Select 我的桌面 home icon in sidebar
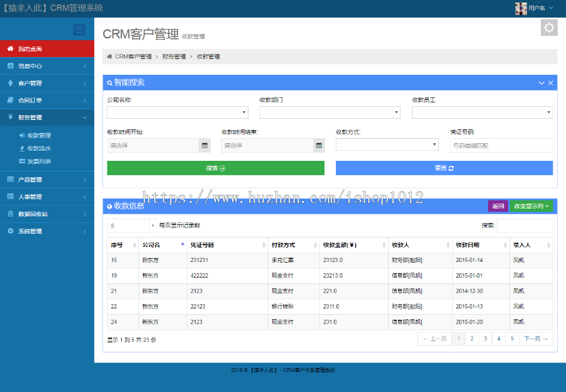This screenshot has width=566, height=392. pyautogui.click(x=9, y=48)
